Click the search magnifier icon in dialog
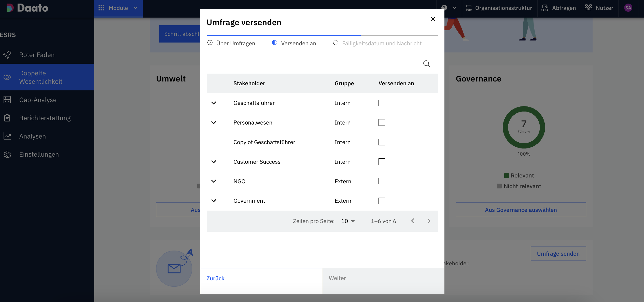Screen dimensions: 644x302 point(427,64)
